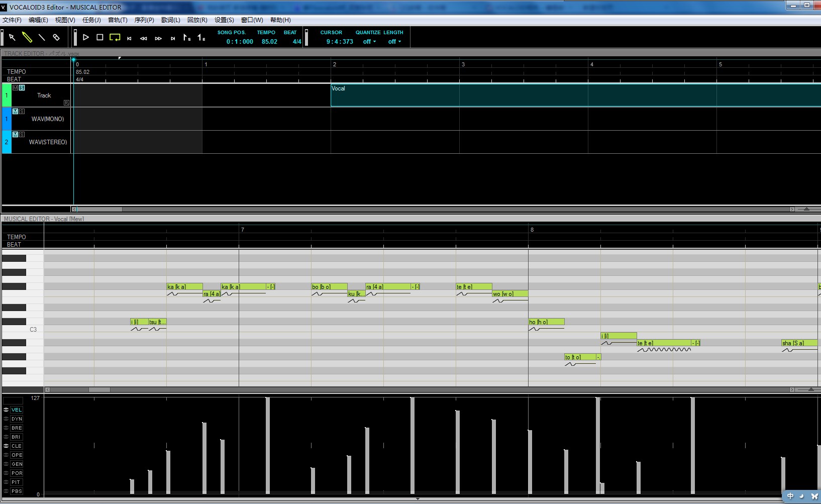Viewport: 821px width, 504px height.
Task: Toggle the CLE parameter overlay eye
Action: [6, 446]
